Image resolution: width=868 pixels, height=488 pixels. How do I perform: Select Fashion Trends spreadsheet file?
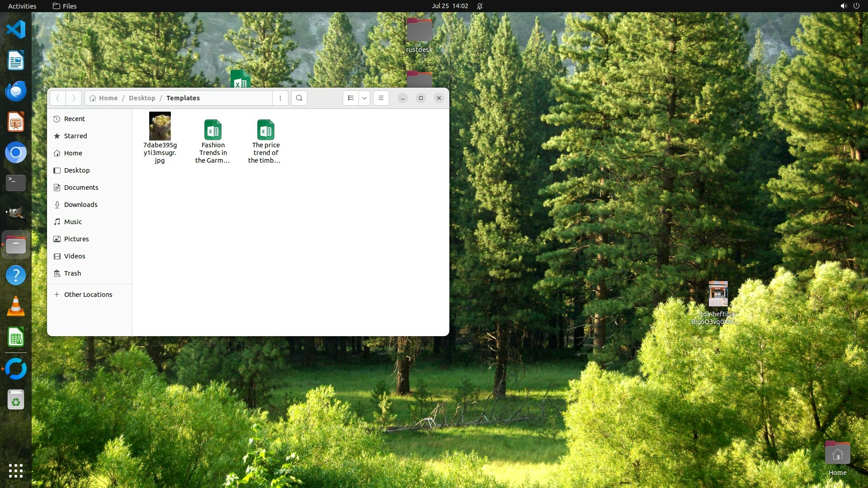click(x=213, y=130)
